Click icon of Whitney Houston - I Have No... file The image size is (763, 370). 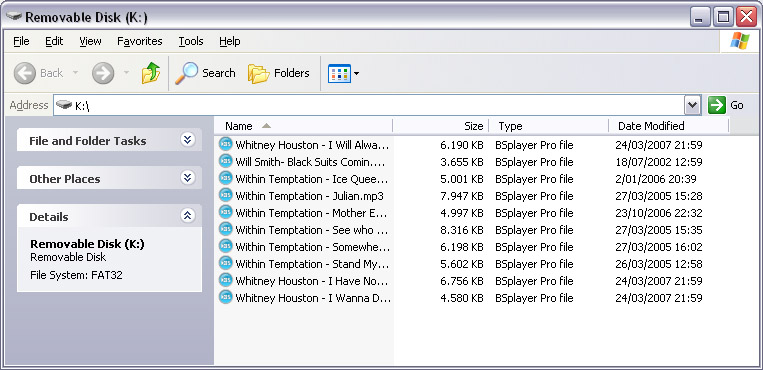point(226,280)
